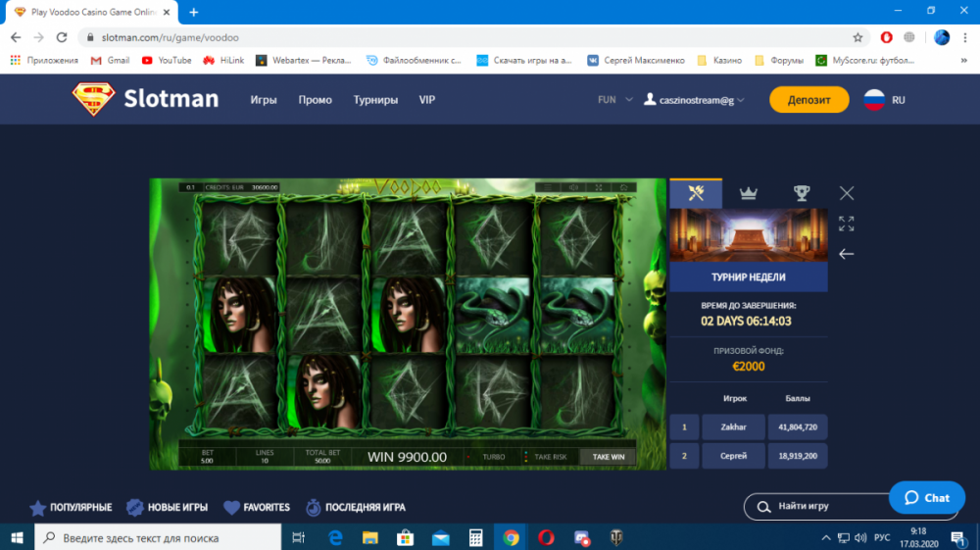Show hidden system tray icons
Viewport: 980px width, 550px height.
[825, 537]
